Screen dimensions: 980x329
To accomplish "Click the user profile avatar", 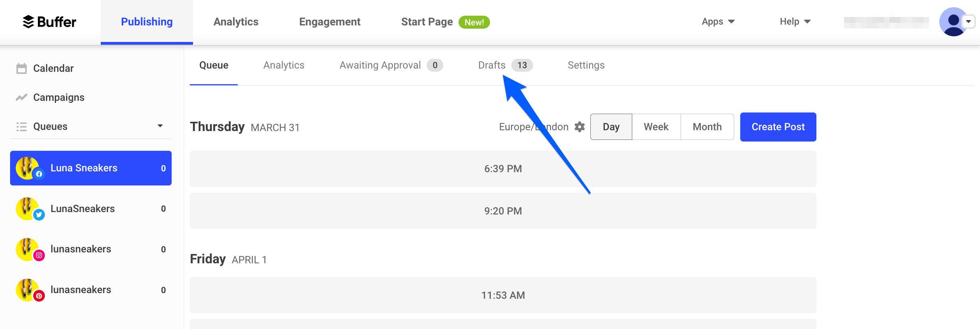I will coord(953,22).
